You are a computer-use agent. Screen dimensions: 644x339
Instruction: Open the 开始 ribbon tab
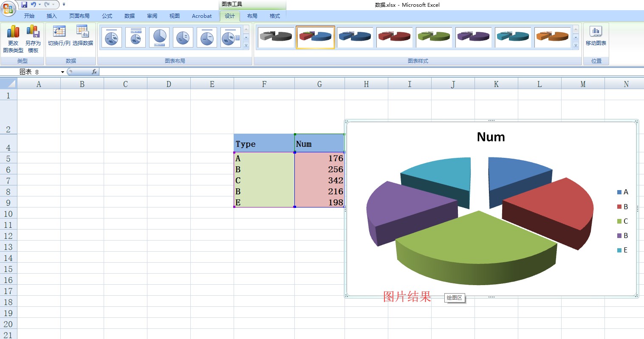(x=29, y=16)
